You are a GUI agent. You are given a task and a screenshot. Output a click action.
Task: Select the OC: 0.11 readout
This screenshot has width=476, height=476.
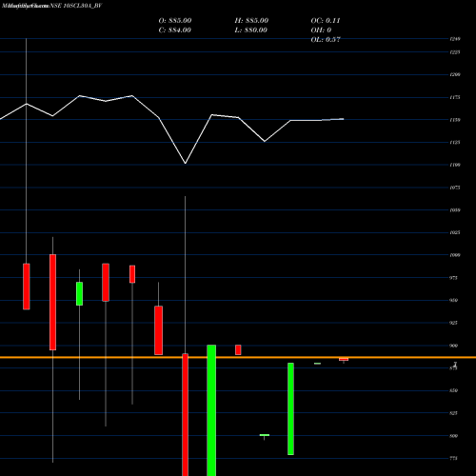[x=326, y=21]
